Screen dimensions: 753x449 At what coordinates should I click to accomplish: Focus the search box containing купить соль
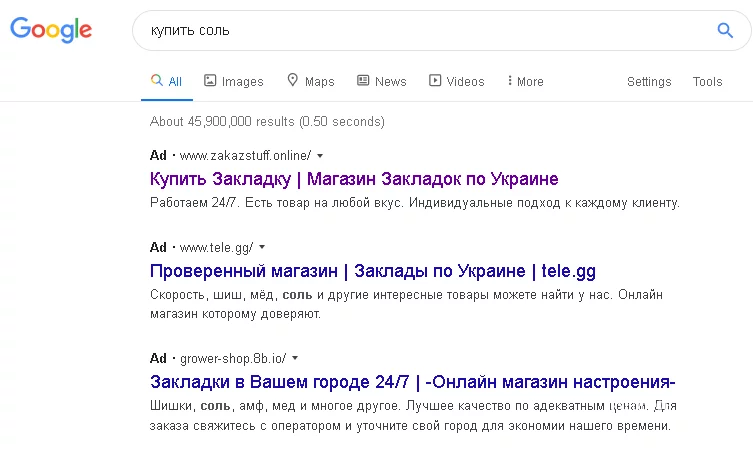(x=441, y=30)
